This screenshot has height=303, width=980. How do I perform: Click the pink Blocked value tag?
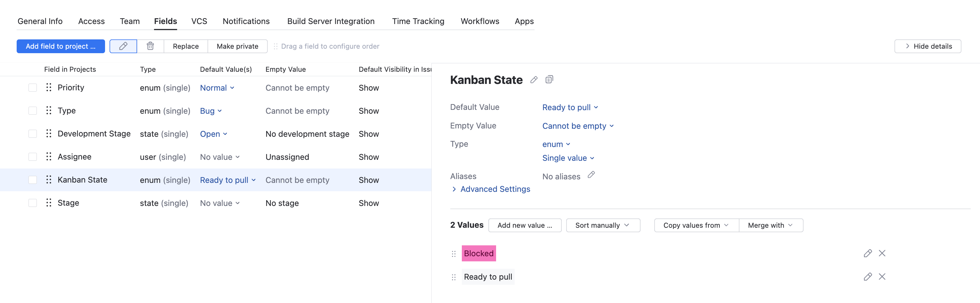[x=478, y=254]
